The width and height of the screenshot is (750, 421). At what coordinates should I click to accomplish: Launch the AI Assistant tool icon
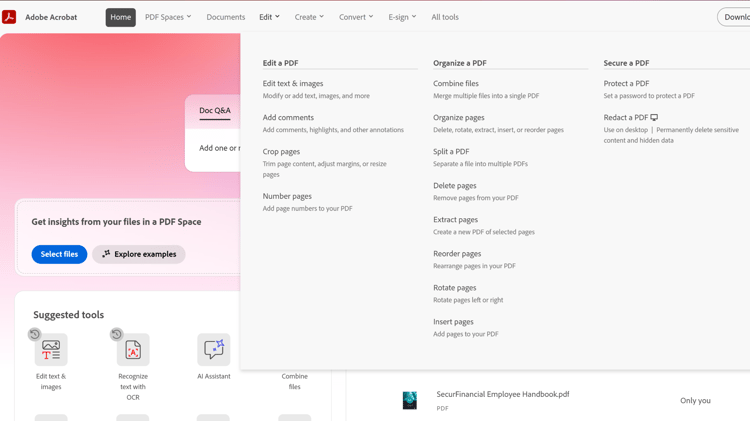pos(214,350)
